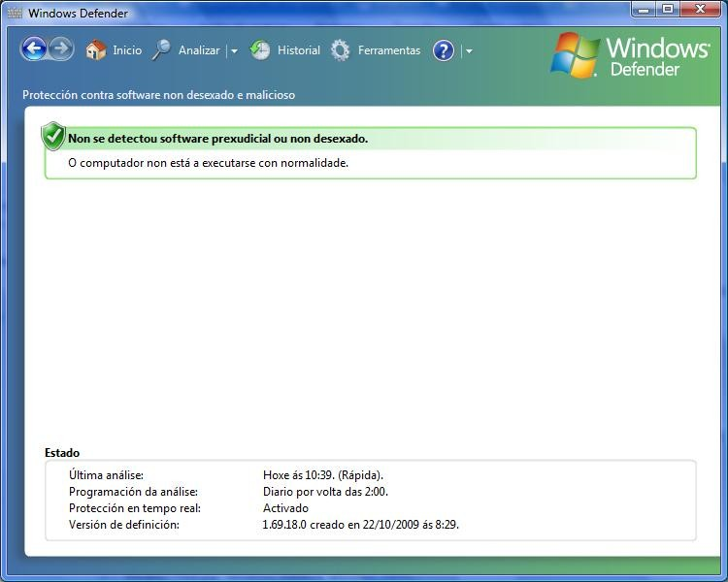Screen dimensions: 728x582
Task: Click the blue question mark help icon
Action: [444, 50]
